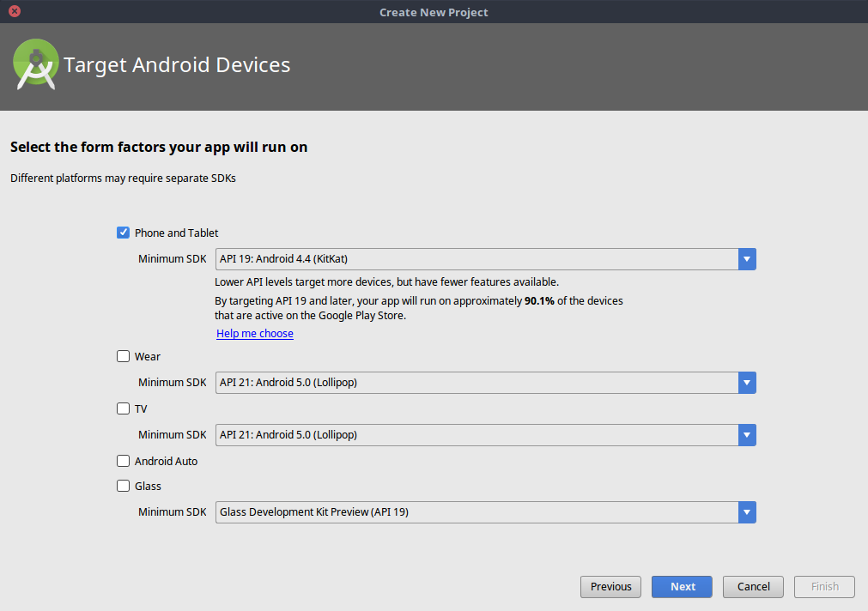Click the Help me choose link
This screenshot has width=868, height=611.
[x=254, y=333]
